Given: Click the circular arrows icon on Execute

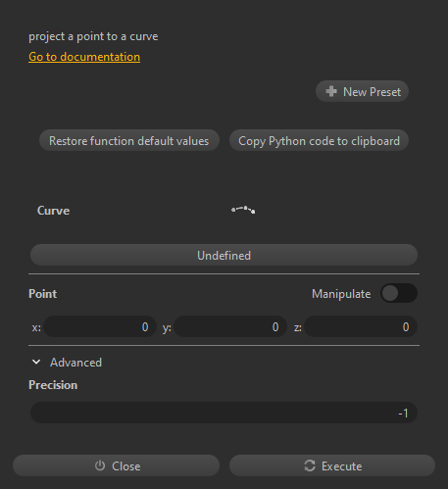Looking at the screenshot, I should click(310, 465).
